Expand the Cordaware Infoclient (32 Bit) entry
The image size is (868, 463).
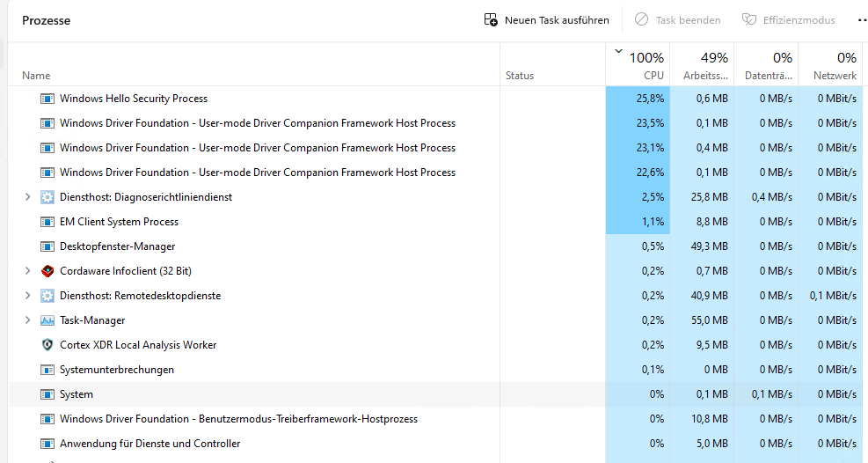(x=27, y=271)
